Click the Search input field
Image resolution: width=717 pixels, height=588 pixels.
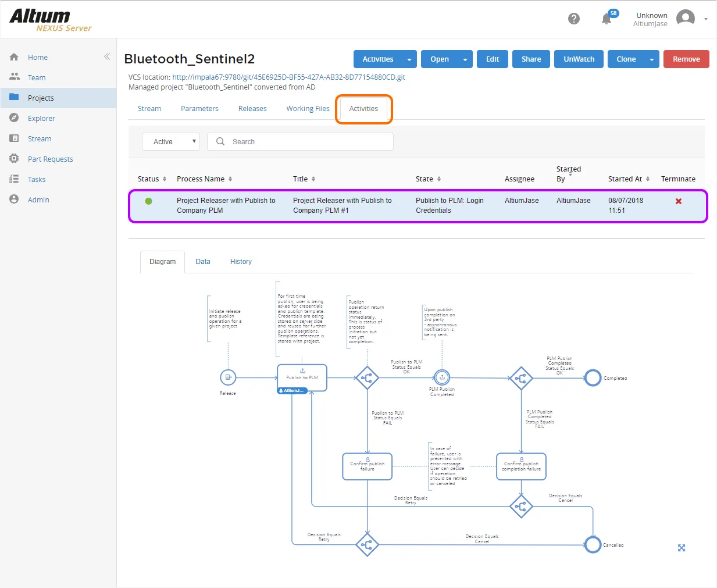(300, 141)
